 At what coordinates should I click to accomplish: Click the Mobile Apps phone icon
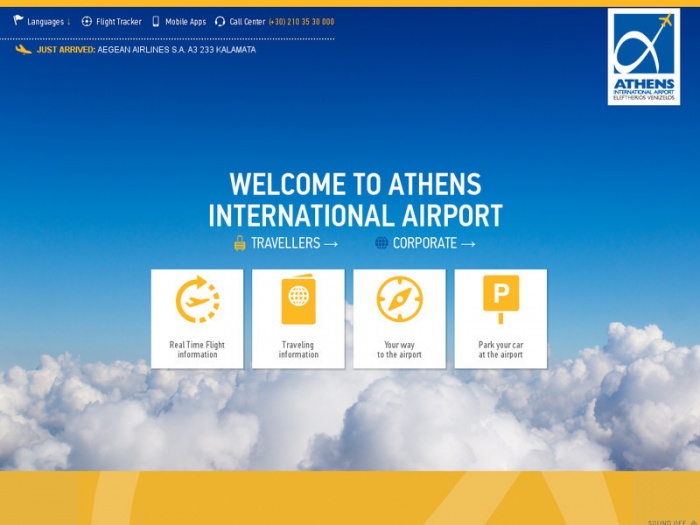(x=156, y=21)
